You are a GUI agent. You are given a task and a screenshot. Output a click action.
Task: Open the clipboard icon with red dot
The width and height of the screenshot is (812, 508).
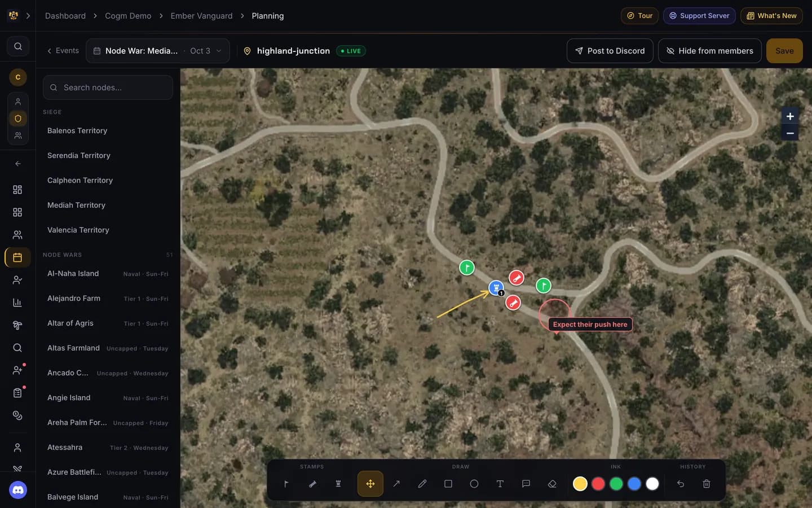17,393
